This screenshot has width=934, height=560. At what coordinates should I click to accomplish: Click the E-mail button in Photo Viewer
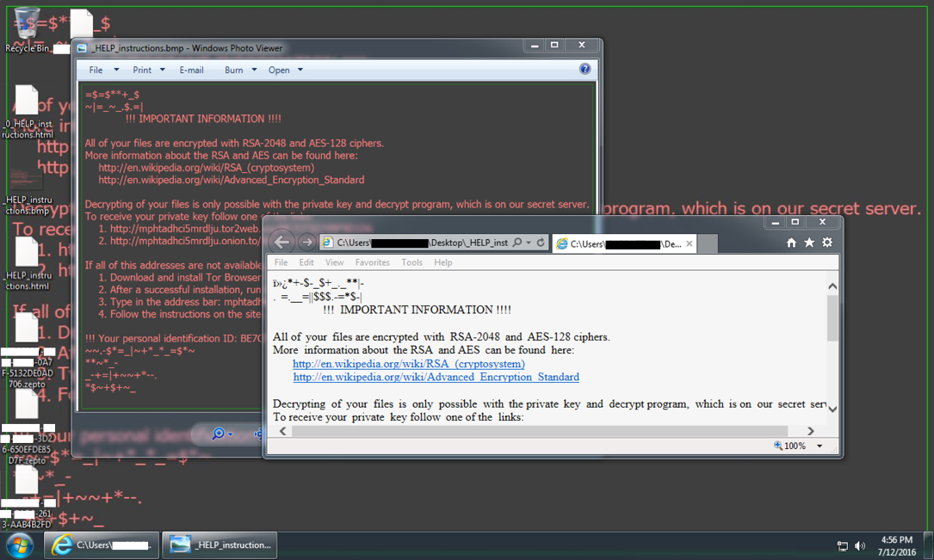click(x=191, y=71)
